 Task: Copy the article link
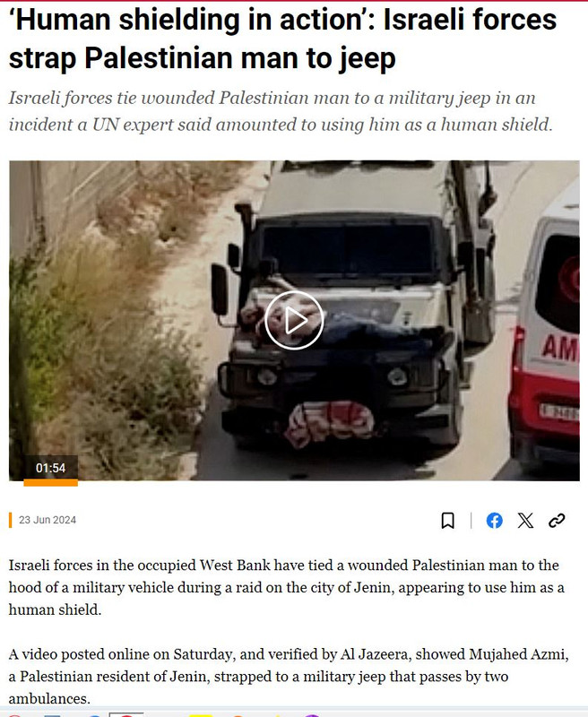557,521
